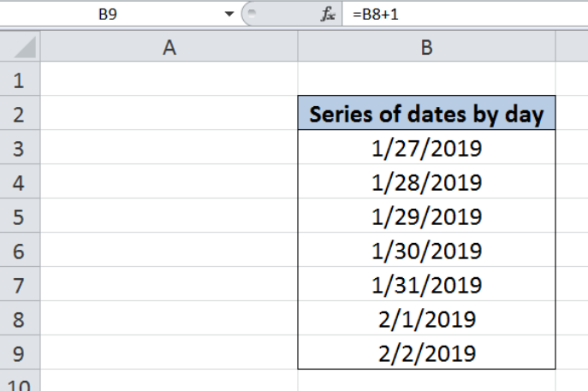Select cell containing 1/31/2019

pos(427,284)
